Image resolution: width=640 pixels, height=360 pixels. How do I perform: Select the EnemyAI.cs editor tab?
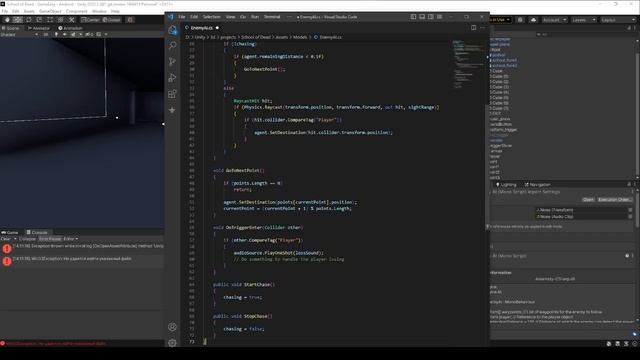pyautogui.click(x=202, y=28)
